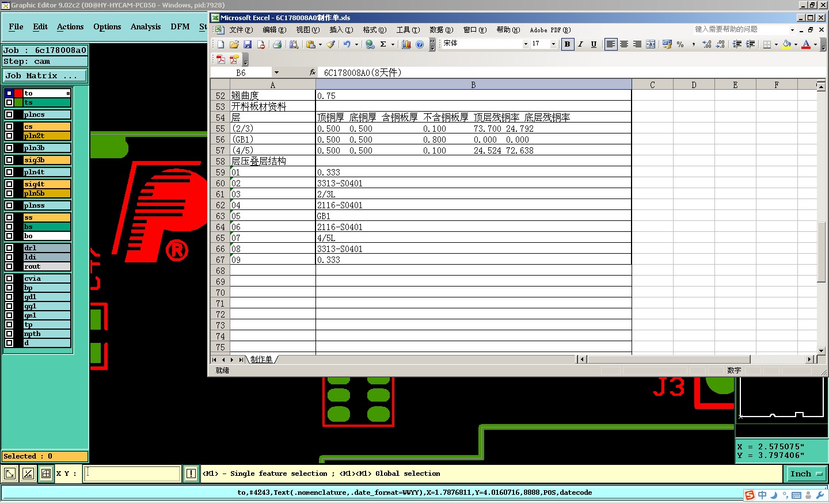Click the Insert Hyperlink globe icon
This screenshot has height=504, width=829.
click(370, 44)
